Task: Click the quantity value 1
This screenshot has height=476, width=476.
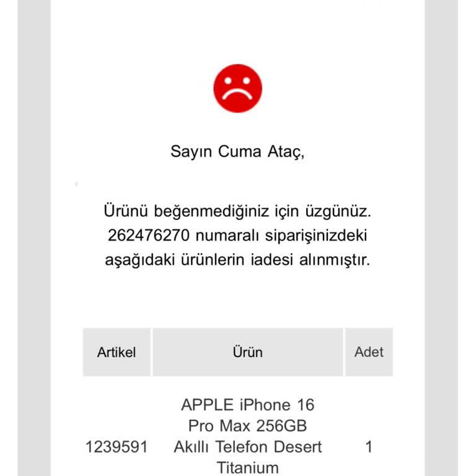Action: 369,446
